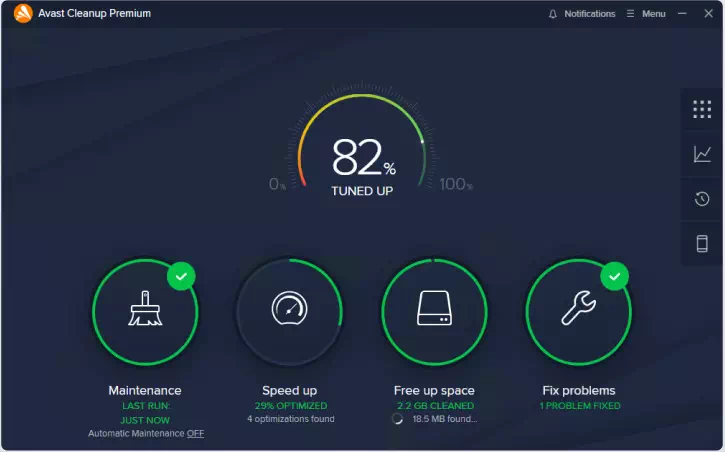Click the Speed up gauge icon
The width and height of the screenshot is (725, 452).
(x=289, y=308)
